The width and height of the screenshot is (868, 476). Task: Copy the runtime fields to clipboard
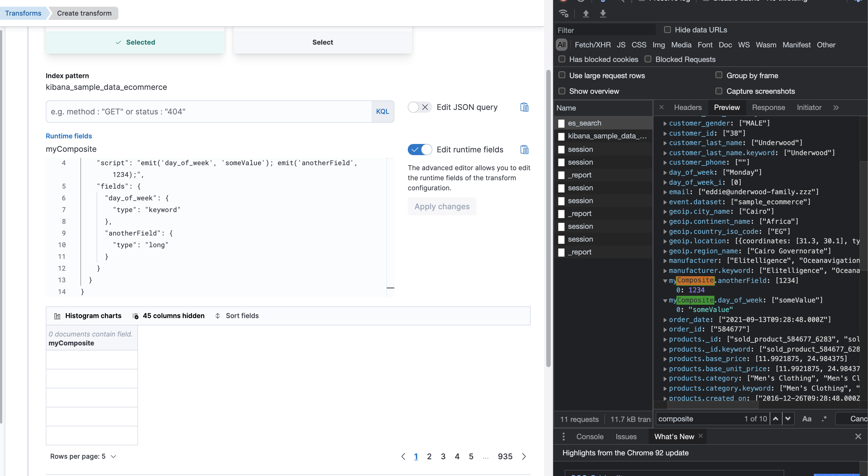click(x=524, y=150)
